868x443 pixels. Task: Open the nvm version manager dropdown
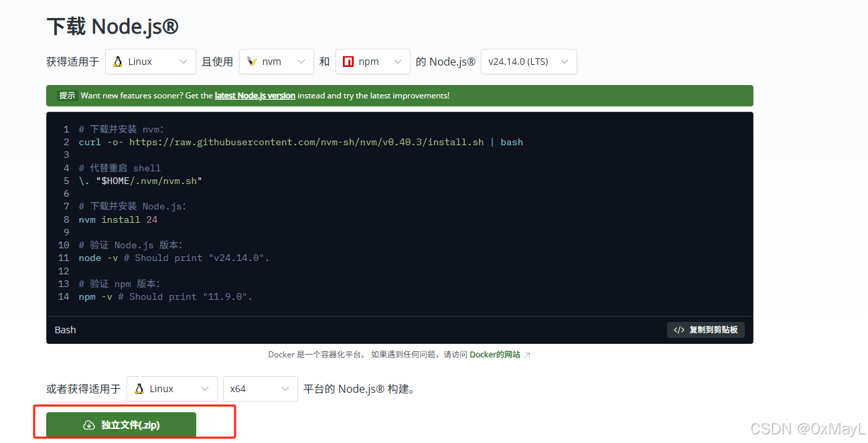tap(277, 62)
